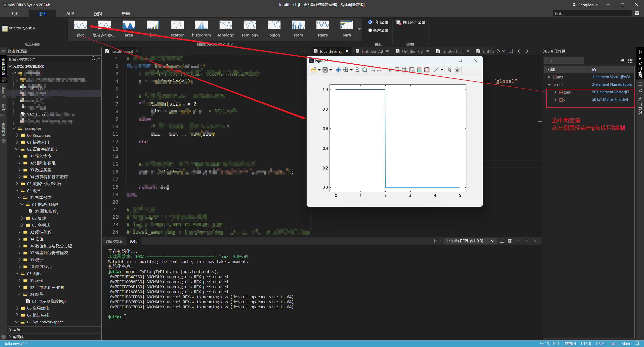The height and width of the screenshot is (347, 644).
Task: Select the 重用图窗 radio option
Action: 378,22
